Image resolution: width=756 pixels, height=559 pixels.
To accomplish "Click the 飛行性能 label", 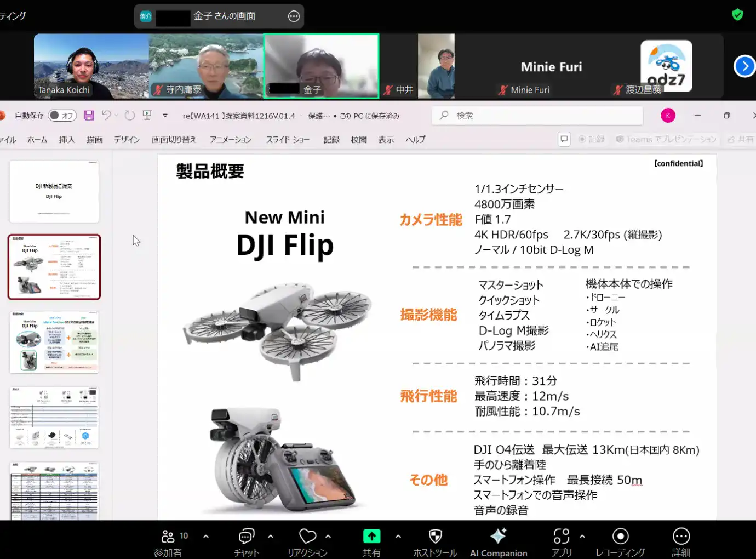I will pos(428,396).
